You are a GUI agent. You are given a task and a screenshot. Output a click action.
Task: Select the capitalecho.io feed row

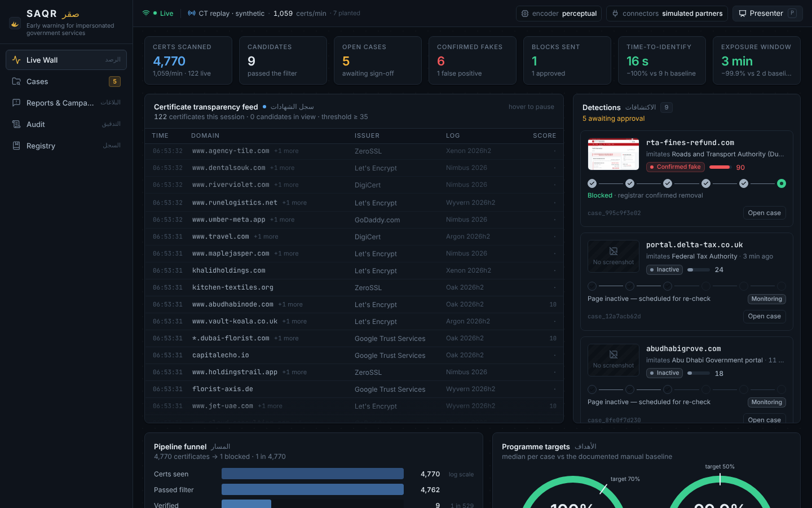pyautogui.click(x=354, y=355)
